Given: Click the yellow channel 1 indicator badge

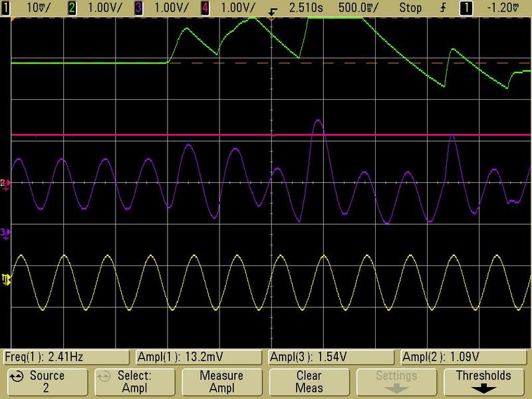Looking at the screenshot, I should coord(7,7).
